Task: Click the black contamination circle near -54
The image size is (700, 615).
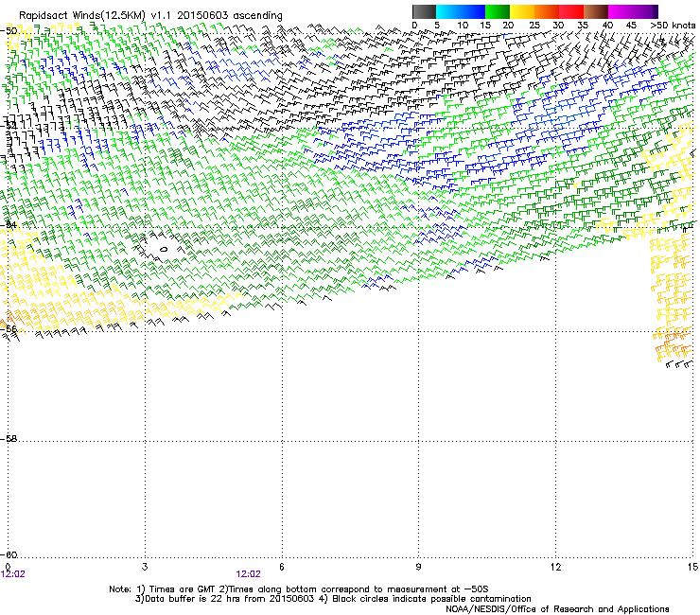Action: tap(164, 249)
